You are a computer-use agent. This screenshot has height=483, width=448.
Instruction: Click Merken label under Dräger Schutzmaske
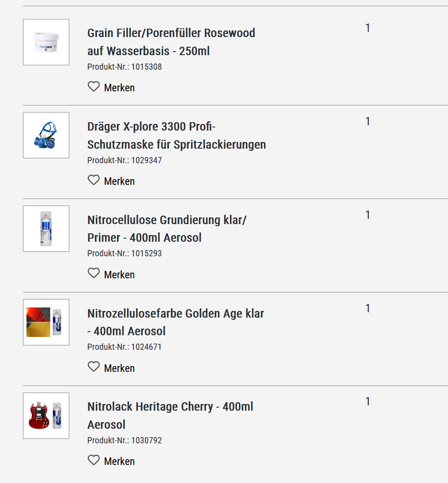coord(119,181)
